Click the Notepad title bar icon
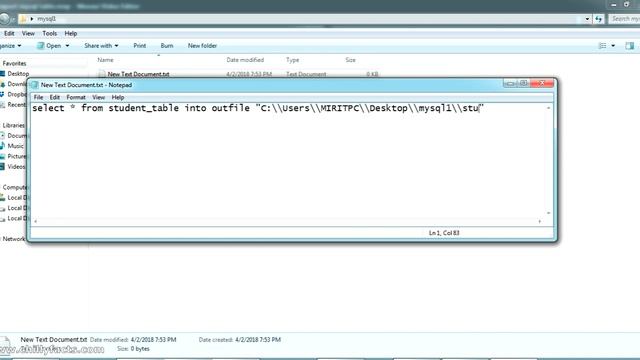640x360 pixels. (x=34, y=85)
